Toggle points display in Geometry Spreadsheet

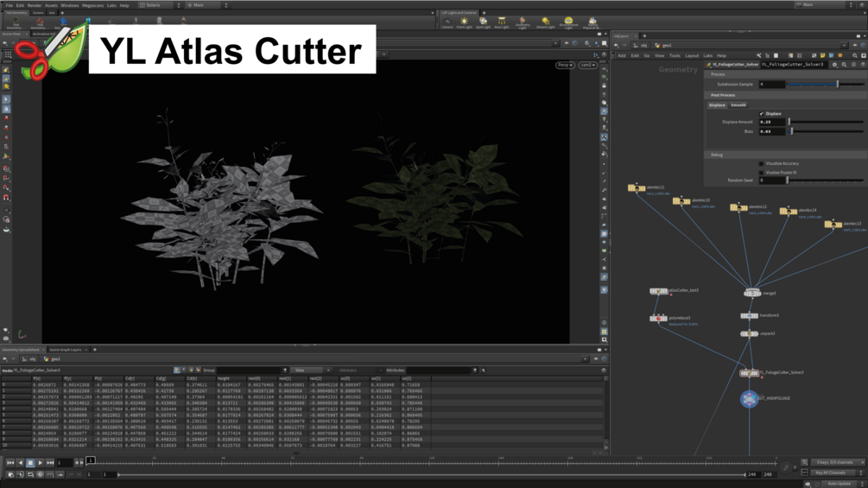click(x=176, y=371)
